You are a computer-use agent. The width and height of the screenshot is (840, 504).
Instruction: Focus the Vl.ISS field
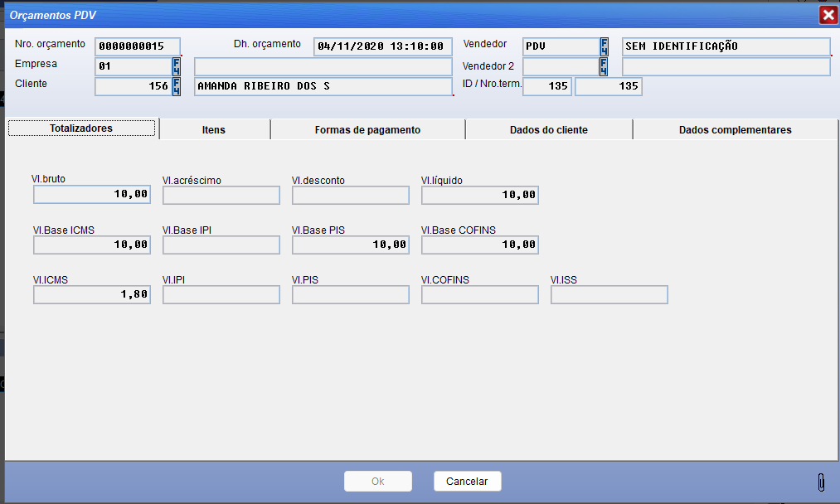(609, 294)
